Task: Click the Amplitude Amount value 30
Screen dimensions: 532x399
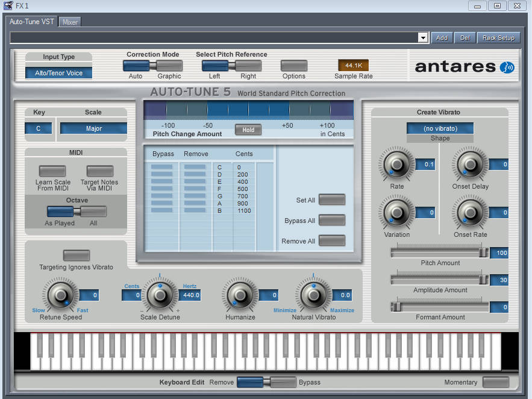Action: click(499, 280)
